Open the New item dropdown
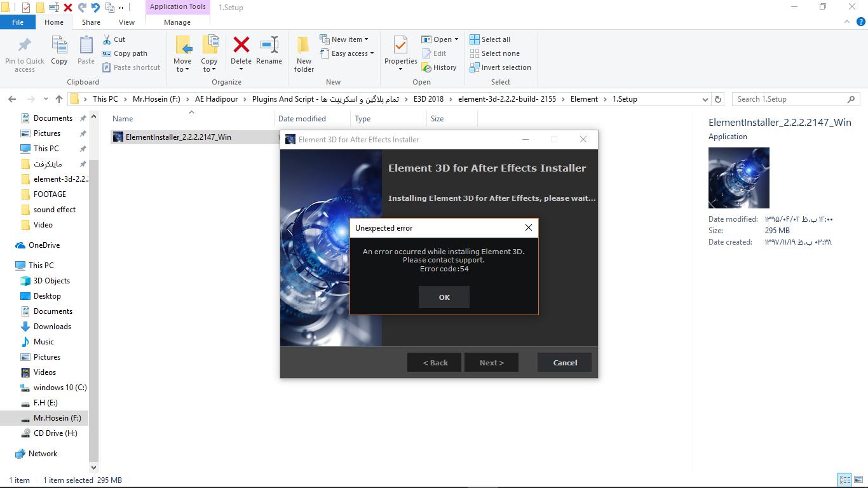The height and width of the screenshot is (488, 868). [344, 39]
